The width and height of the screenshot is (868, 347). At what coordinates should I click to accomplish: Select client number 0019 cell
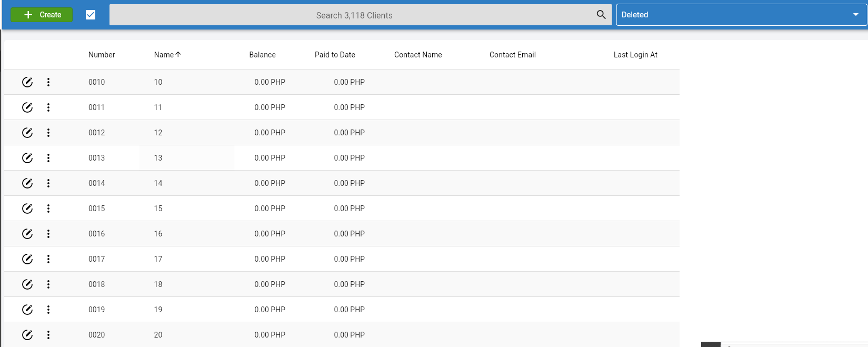click(x=97, y=310)
